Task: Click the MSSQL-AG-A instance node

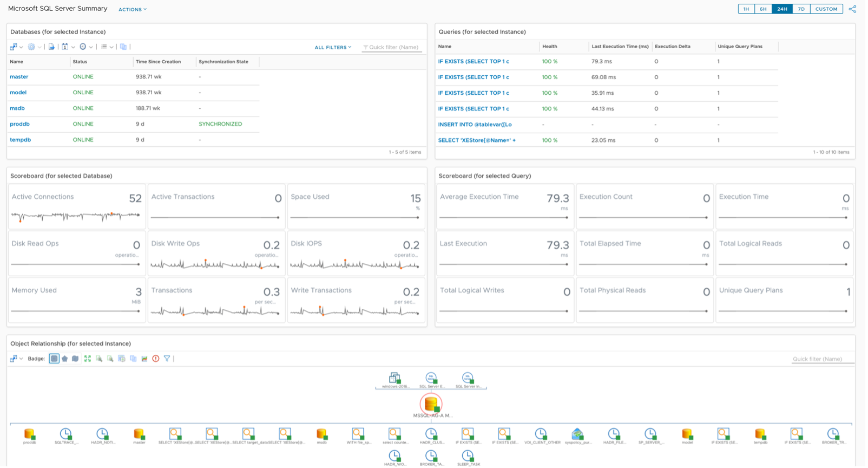Action: [432, 405]
